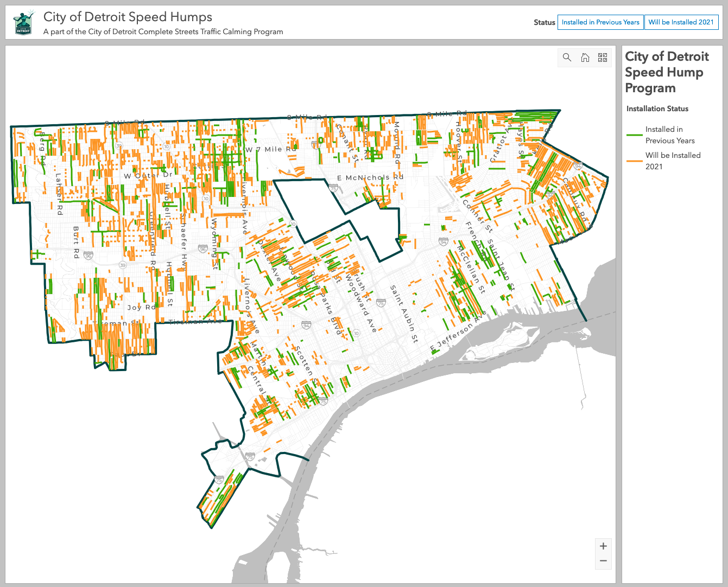
Task: Click the green Installed in Previous Years legend line
Action: pos(634,135)
